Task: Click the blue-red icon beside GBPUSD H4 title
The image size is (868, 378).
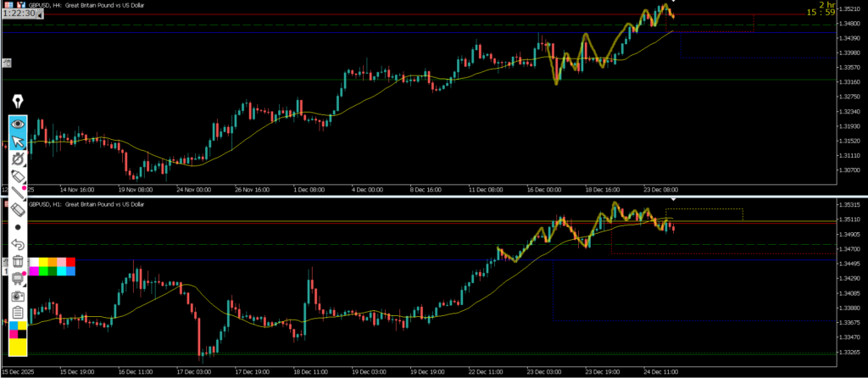Action: 20,5
